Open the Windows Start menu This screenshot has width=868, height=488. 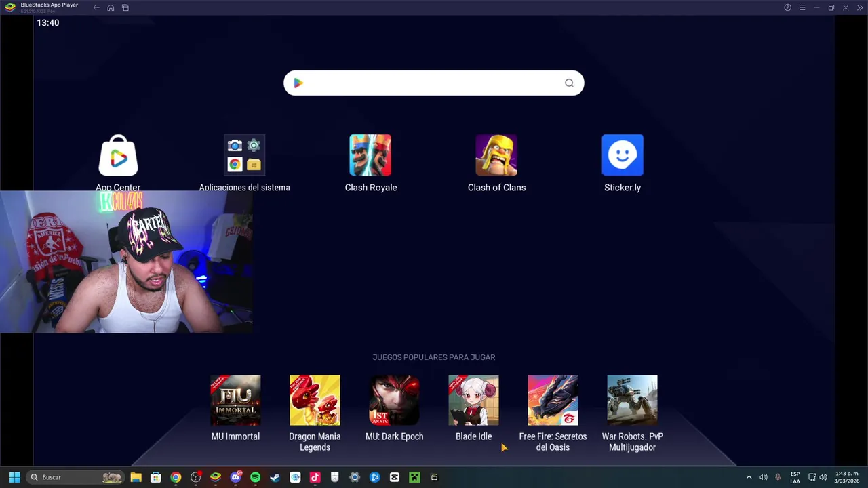(14, 477)
